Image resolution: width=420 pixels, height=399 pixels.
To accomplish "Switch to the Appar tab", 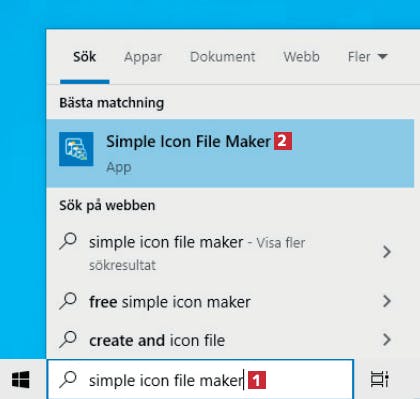I will [x=143, y=57].
